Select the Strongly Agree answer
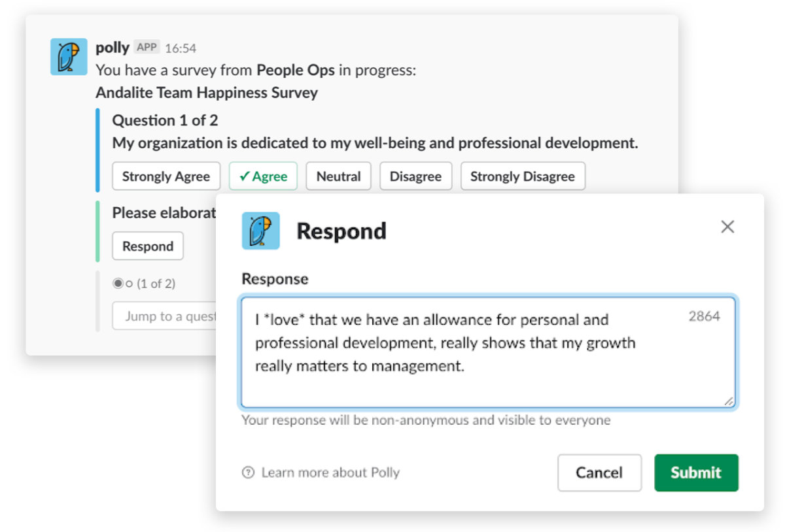This screenshot has height=532, width=785. 166,176
